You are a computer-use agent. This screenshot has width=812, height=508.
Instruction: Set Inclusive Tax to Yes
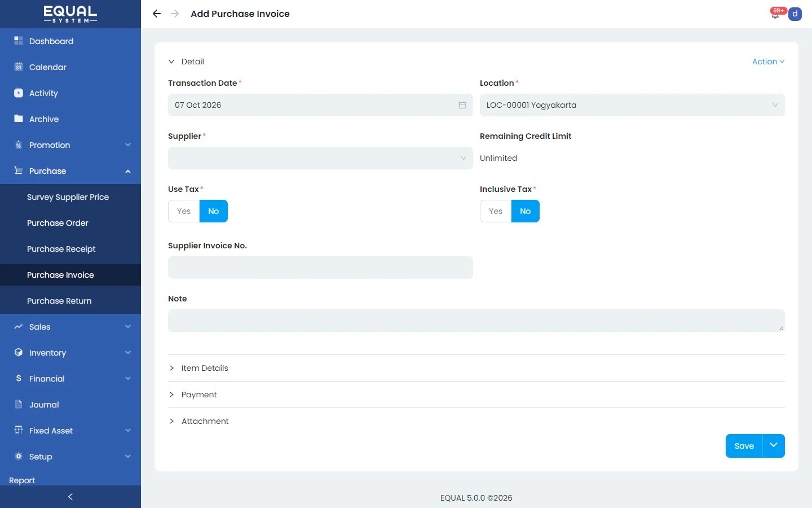click(x=496, y=211)
